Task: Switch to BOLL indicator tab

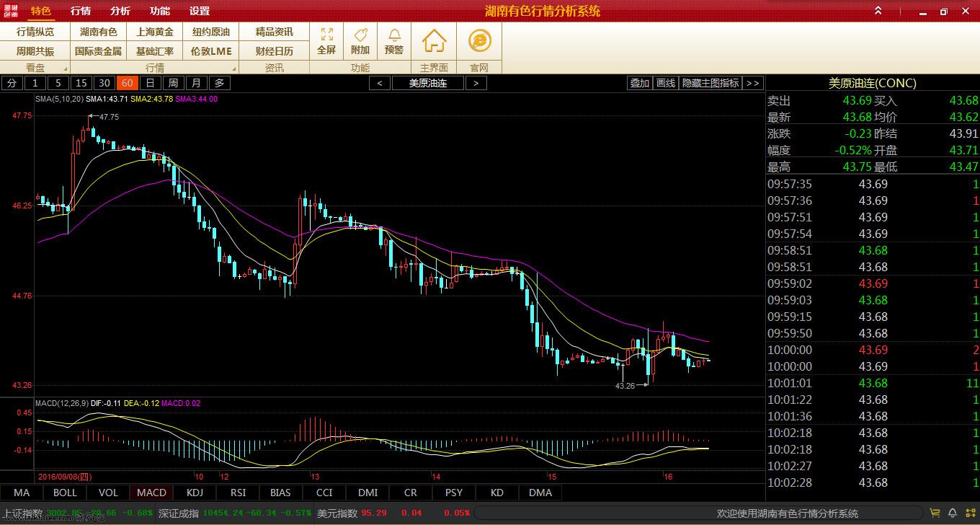Action: [65, 493]
